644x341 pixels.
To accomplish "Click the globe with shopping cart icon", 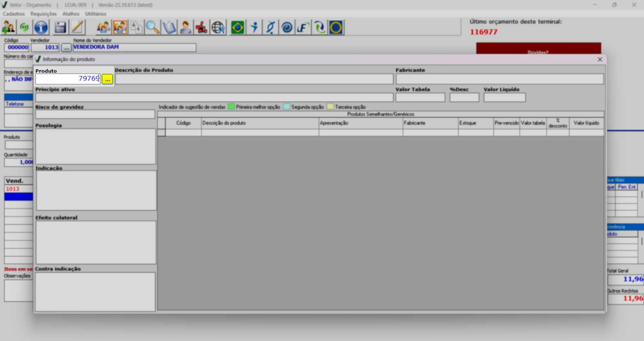I will pos(218,27).
